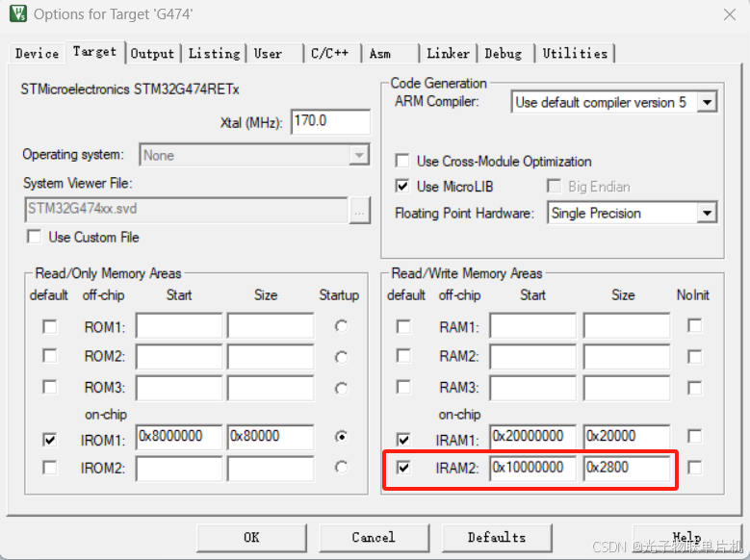Check the ROM2 default checkbox
Screen dimensions: 750x560
coord(50,356)
